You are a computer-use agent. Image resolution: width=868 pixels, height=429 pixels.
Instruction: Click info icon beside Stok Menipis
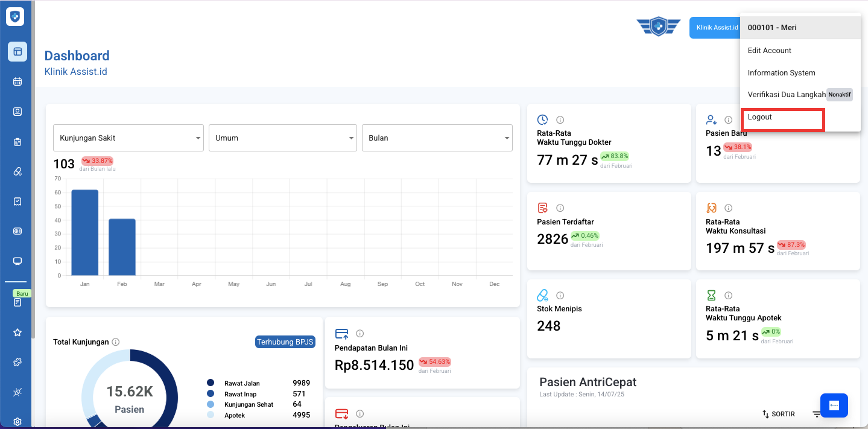[560, 296]
